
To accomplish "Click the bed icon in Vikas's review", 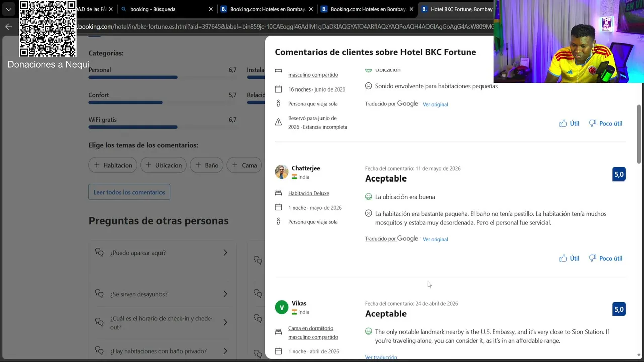I will click(x=278, y=332).
